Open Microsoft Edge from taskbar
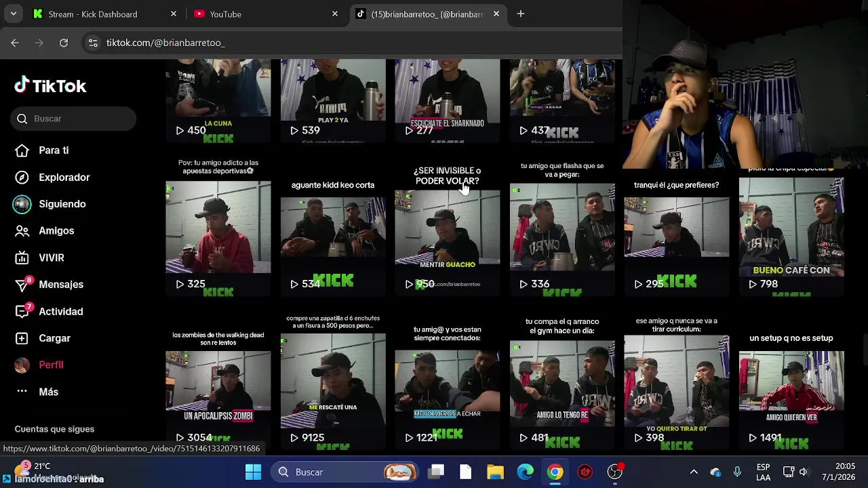The image size is (868, 488). [x=526, y=472]
